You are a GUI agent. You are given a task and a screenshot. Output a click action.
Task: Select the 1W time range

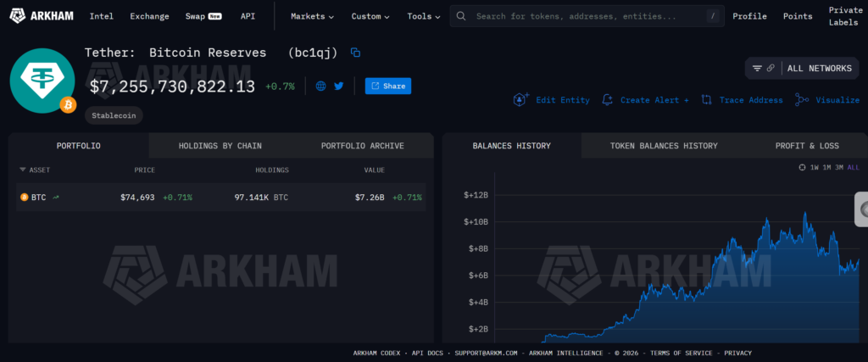click(x=815, y=167)
